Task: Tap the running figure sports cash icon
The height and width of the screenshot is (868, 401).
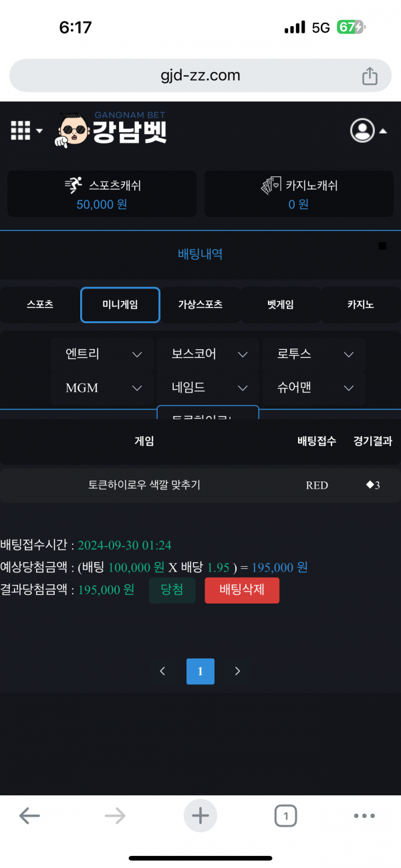Action: (x=74, y=185)
